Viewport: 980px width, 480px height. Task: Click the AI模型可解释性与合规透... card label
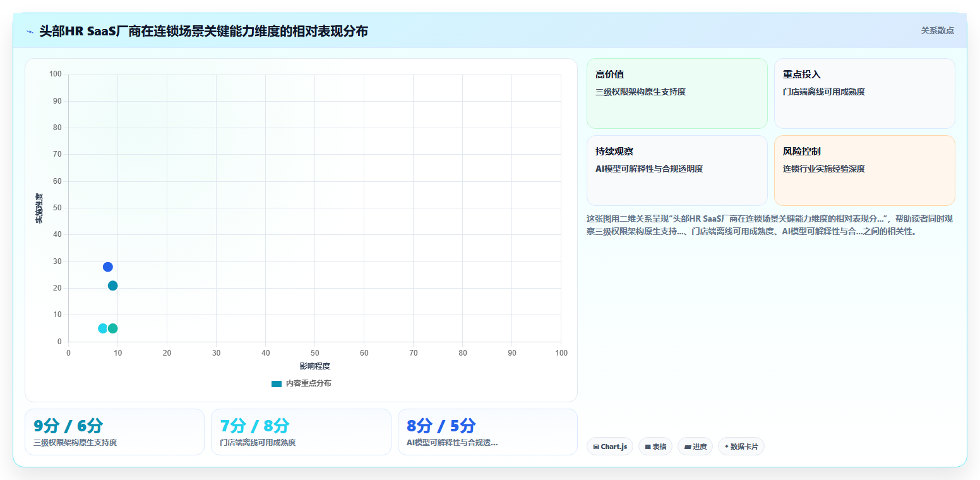[x=452, y=443]
